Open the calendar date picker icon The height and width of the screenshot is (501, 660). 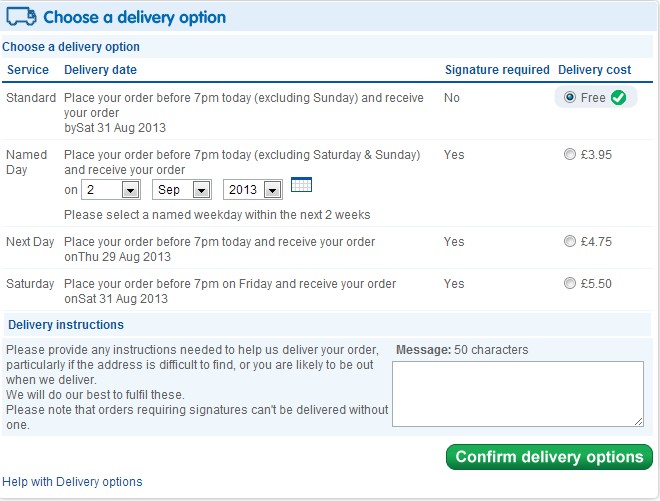pyautogui.click(x=301, y=185)
